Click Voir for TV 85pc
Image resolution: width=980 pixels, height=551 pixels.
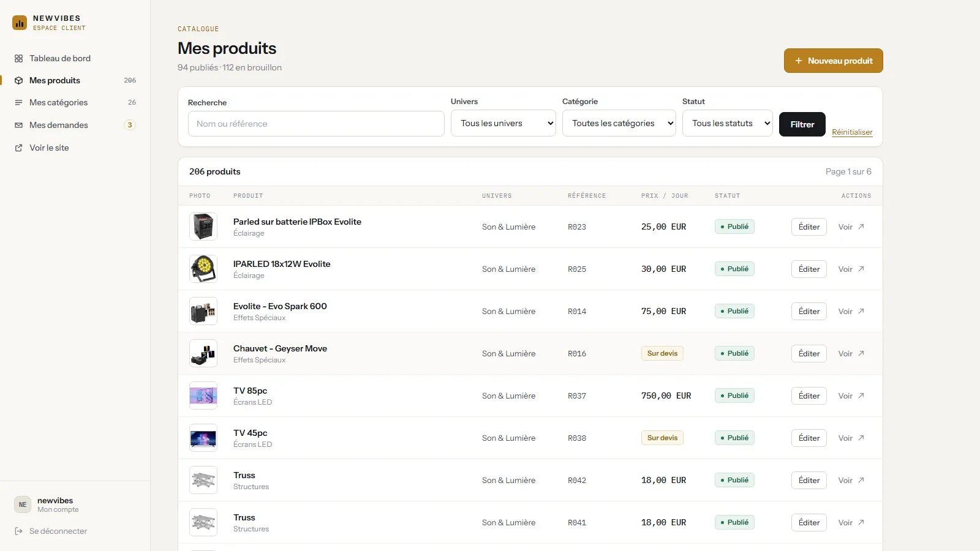point(851,395)
